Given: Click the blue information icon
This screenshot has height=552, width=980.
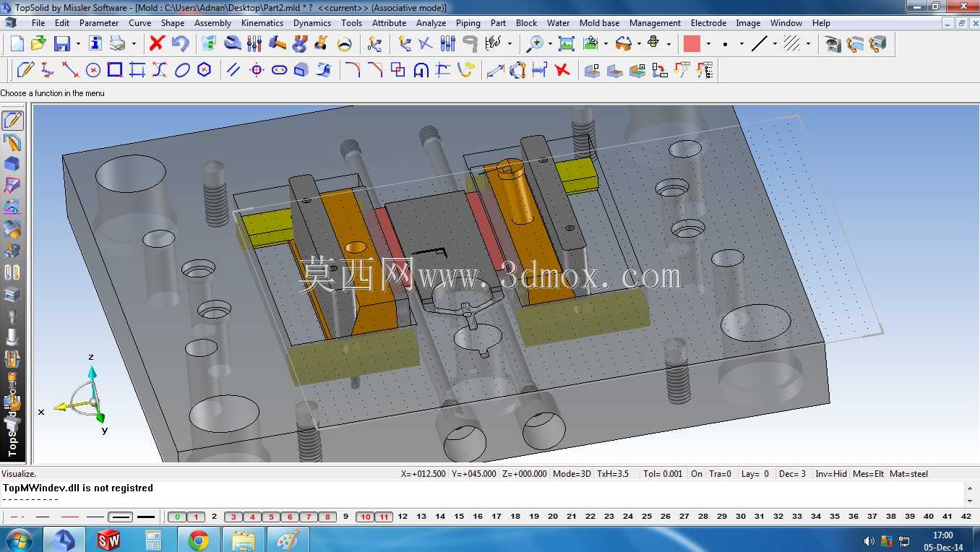Looking at the screenshot, I should point(95,43).
